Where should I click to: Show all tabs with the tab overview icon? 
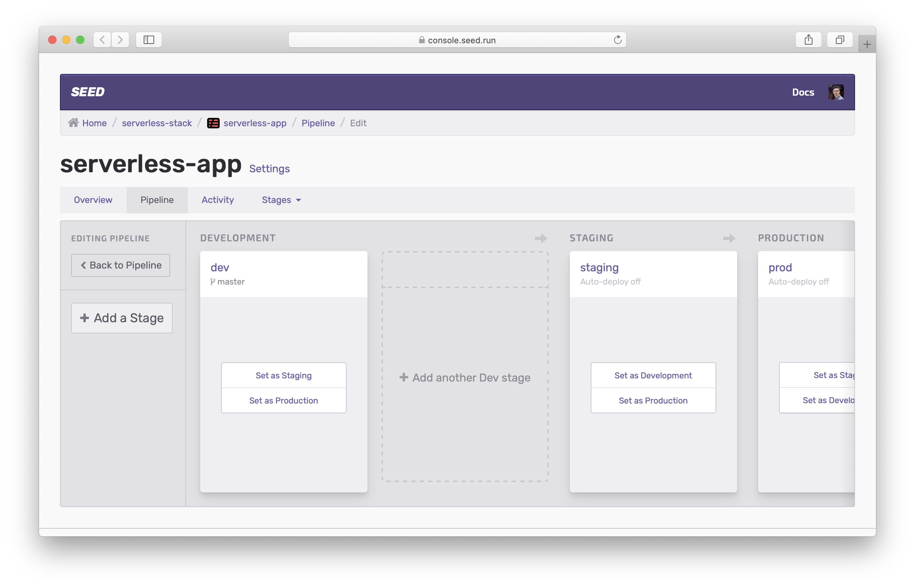click(x=839, y=40)
